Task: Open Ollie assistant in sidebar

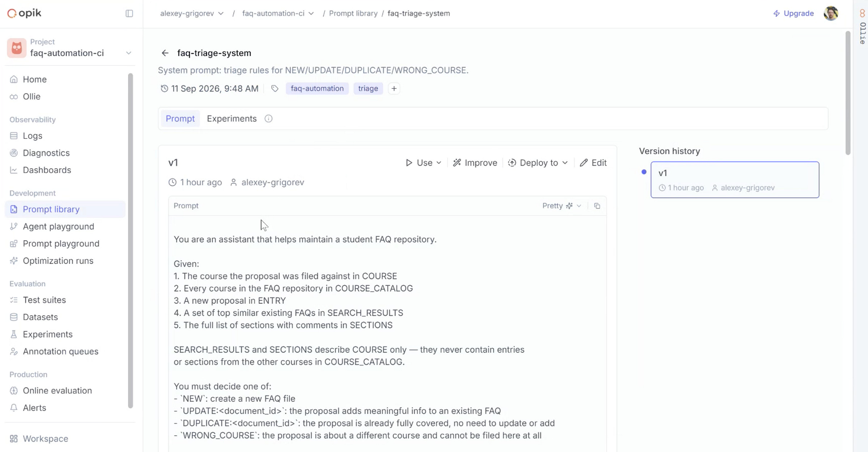Action: coord(65,97)
